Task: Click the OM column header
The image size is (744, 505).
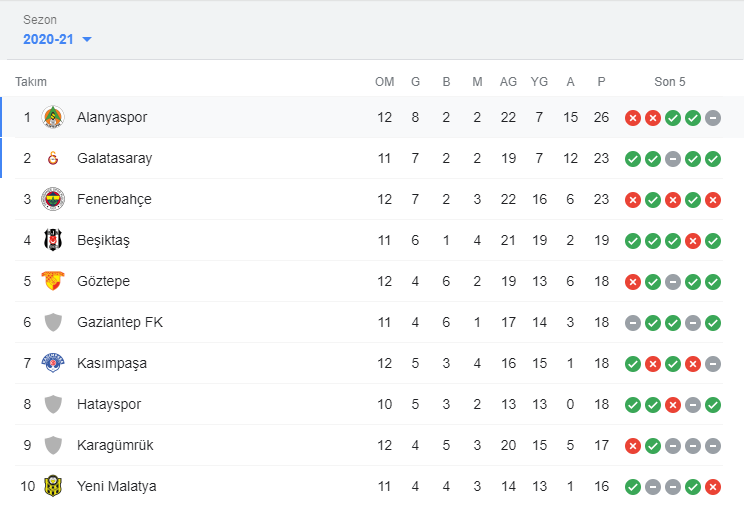Action: (x=384, y=82)
